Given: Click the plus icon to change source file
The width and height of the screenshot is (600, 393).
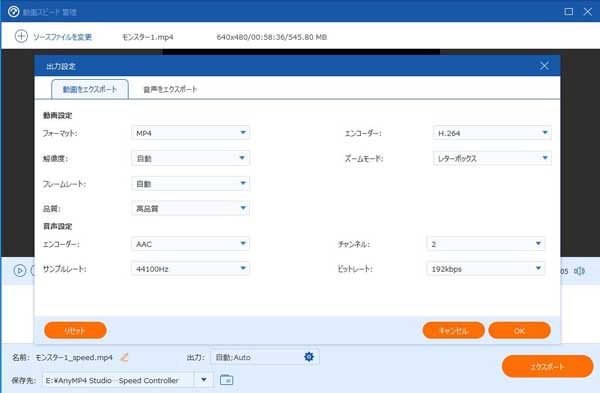Looking at the screenshot, I should 21,36.
